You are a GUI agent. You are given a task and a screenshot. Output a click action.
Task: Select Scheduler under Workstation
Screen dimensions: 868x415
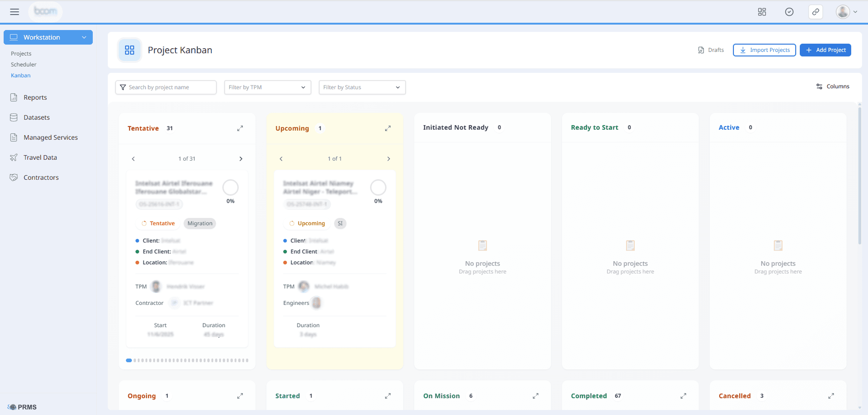tap(24, 65)
